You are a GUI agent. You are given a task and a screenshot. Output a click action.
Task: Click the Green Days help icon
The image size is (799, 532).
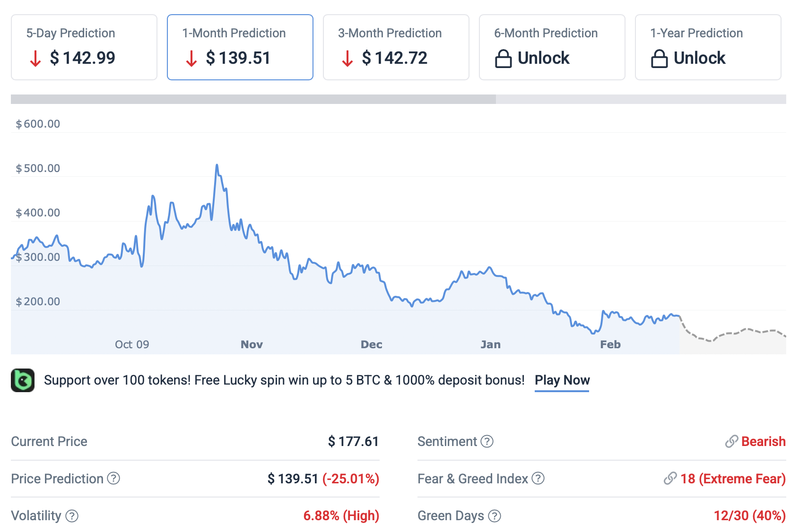[x=495, y=516]
